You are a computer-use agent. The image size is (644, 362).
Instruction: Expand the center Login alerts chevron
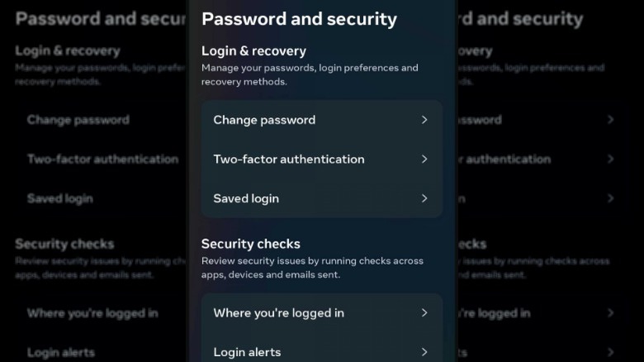click(424, 352)
